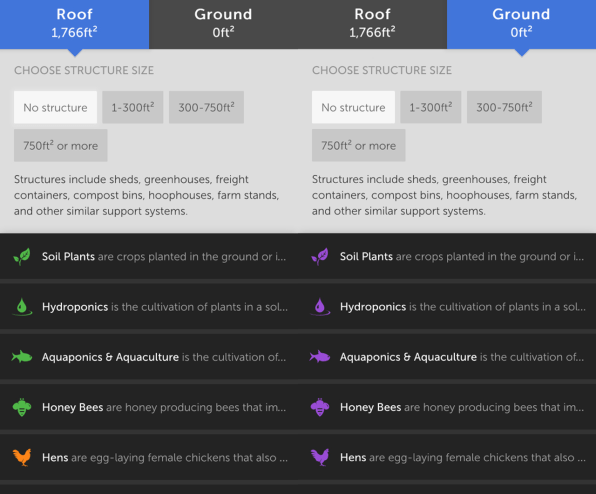
Task: Expand Soil Plants row in left panel
Action: point(149,256)
